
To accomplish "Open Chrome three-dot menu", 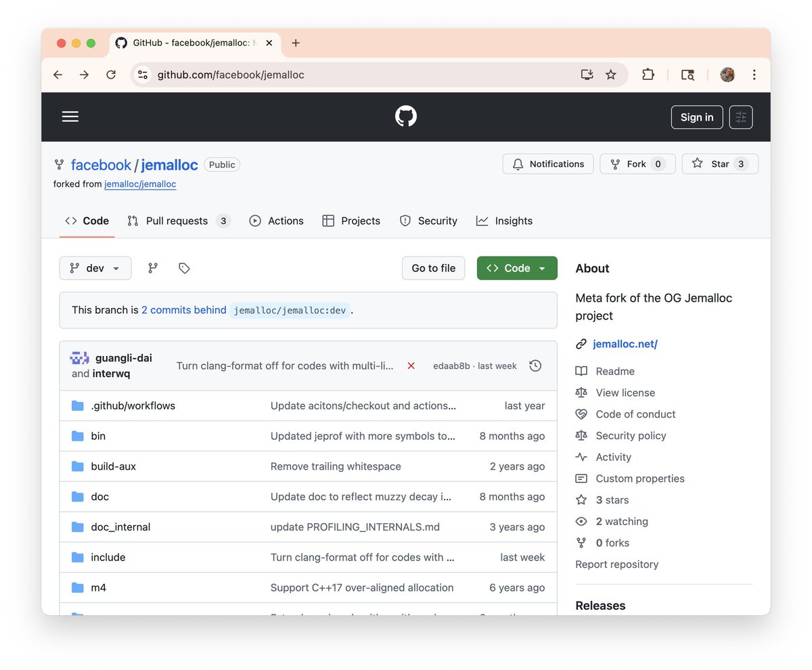I will pyautogui.click(x=754, y=74).
